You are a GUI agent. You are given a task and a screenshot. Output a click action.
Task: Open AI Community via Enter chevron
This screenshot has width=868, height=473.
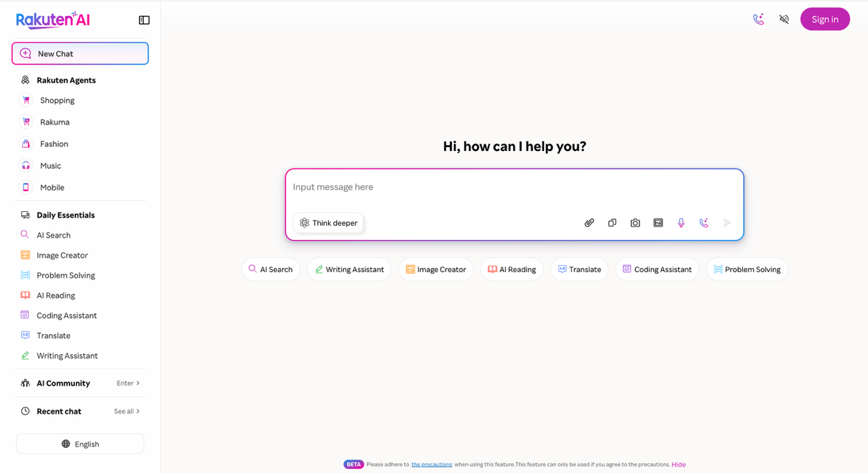click(128, 383)
